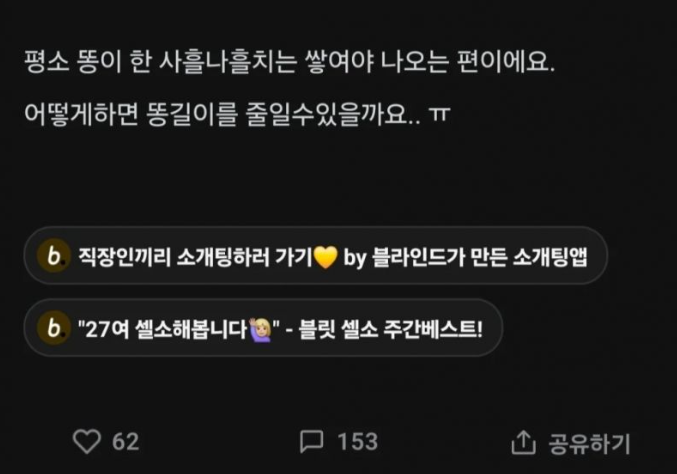Click the empty area below the post text
Screen dimensions: 677x474
click(337, 177)
